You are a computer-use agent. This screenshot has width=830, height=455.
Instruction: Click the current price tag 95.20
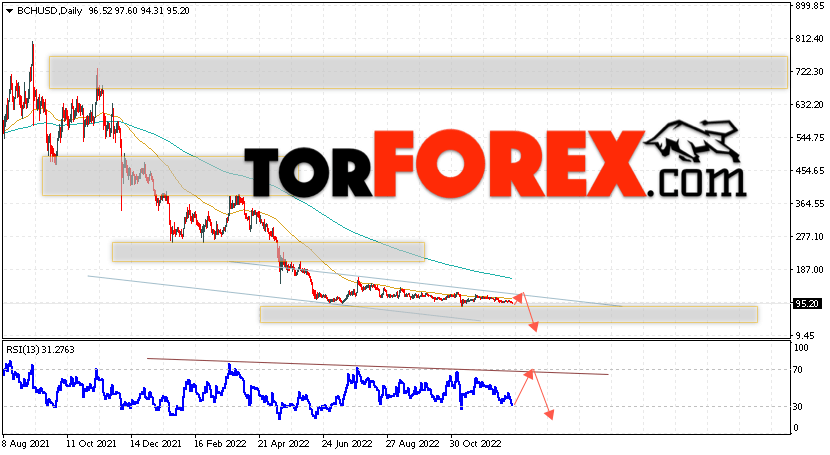click(x=807, y=304)
